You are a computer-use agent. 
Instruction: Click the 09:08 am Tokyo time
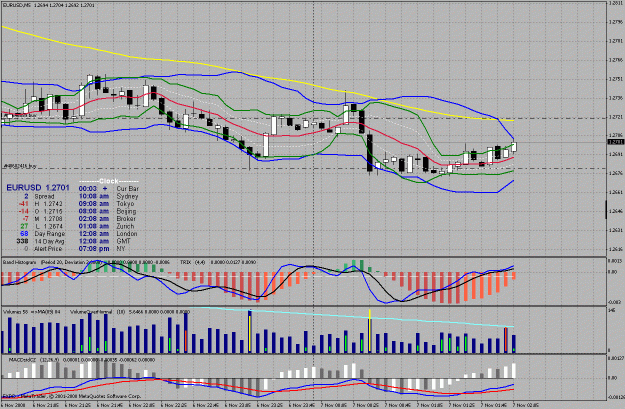pos(94,204)
